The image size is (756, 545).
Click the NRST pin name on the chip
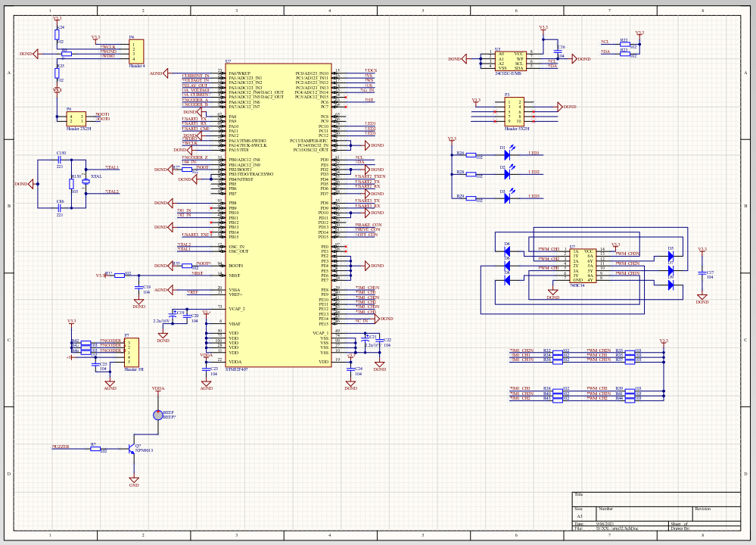coord(235,276)
